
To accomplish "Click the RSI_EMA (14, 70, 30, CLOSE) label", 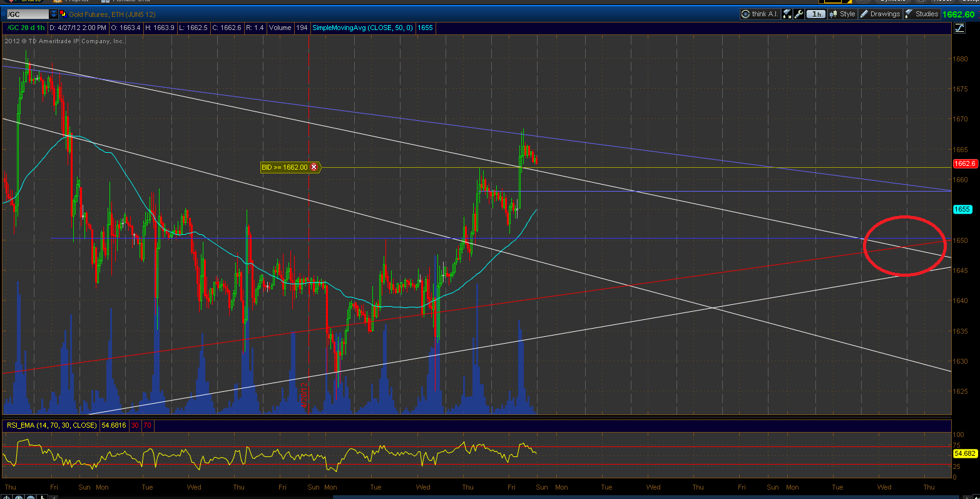I will pos(51,425).
